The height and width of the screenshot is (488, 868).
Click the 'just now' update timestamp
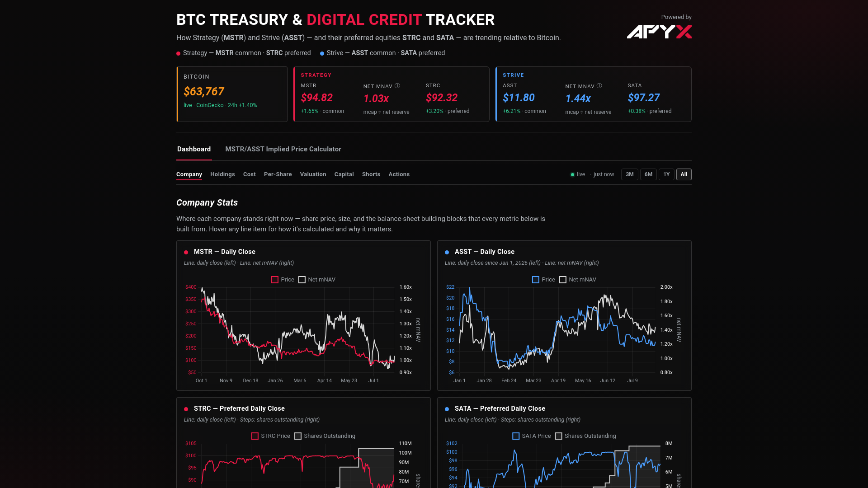pyautogui.click(x=604, y=174)
